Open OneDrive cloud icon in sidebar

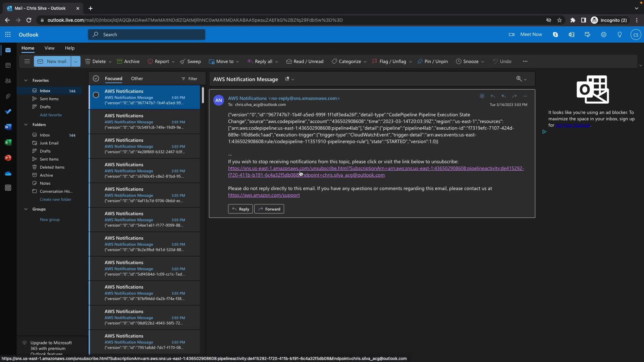8,173
